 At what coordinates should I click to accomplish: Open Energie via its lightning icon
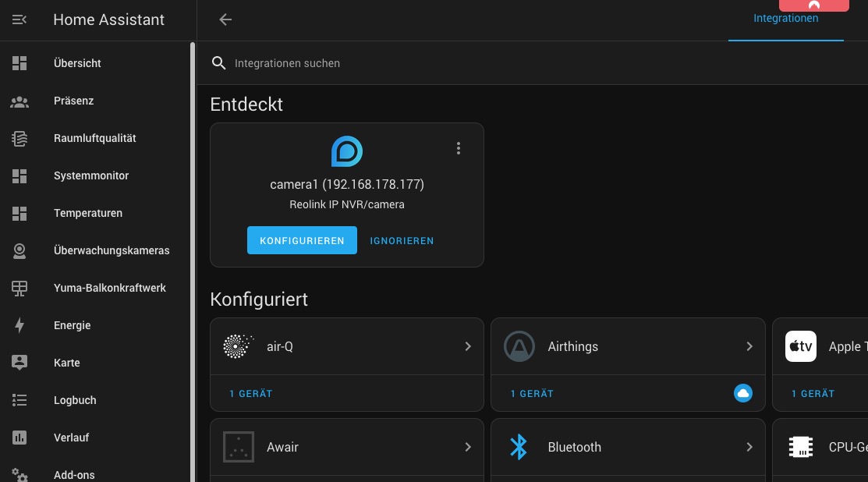pos(19,325)
